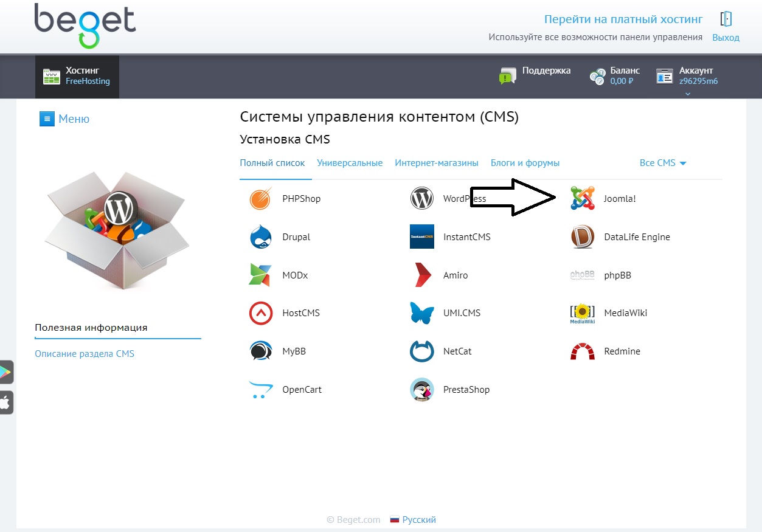Click the UMI.CMS text label
This screenshot has height=532, width=762.
click(462, 313)
